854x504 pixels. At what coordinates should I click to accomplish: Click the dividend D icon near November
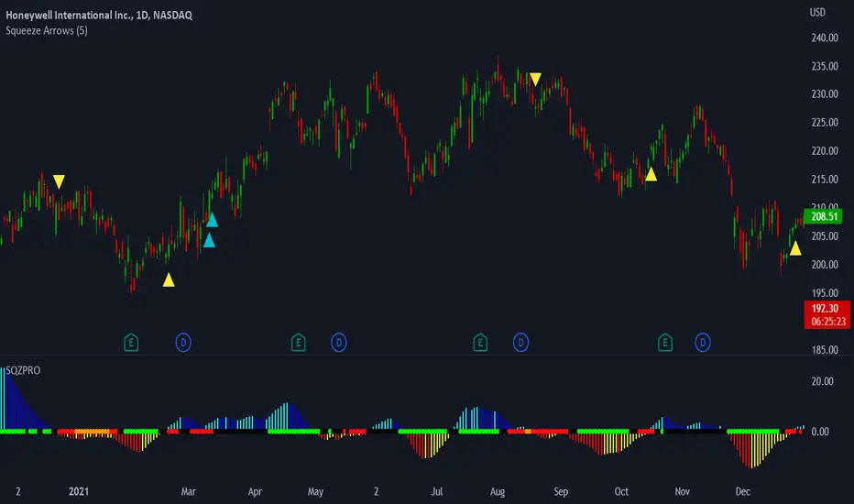click(703, 342)
